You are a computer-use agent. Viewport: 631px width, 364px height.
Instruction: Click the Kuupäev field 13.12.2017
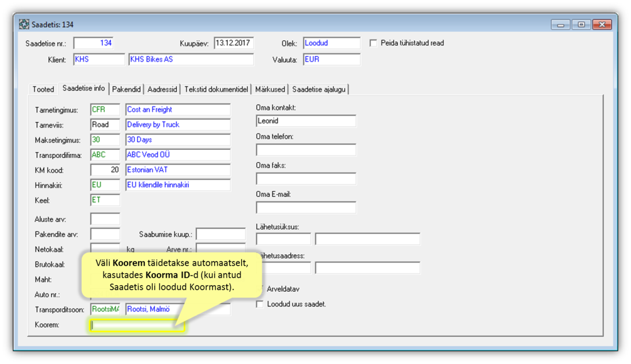click(x=234, y=43)
